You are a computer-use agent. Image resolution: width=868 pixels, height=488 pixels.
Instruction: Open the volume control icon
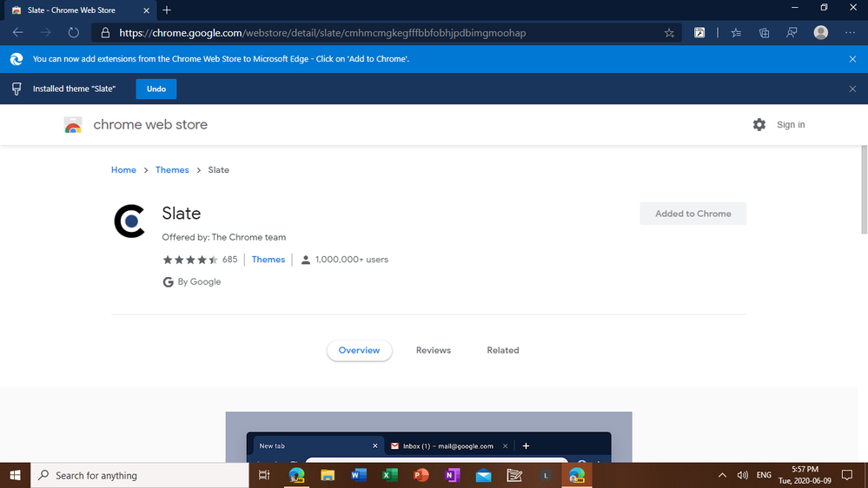(742, 475)
